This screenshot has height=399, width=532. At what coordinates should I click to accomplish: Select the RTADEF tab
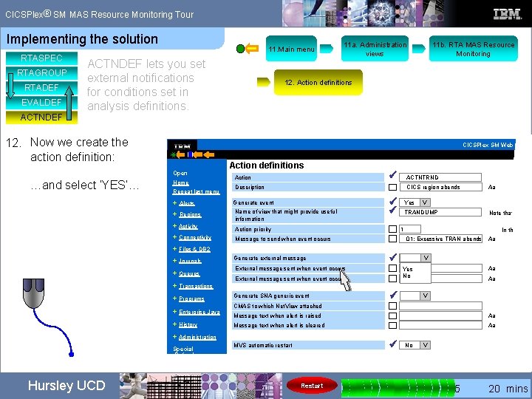(41, 87)
